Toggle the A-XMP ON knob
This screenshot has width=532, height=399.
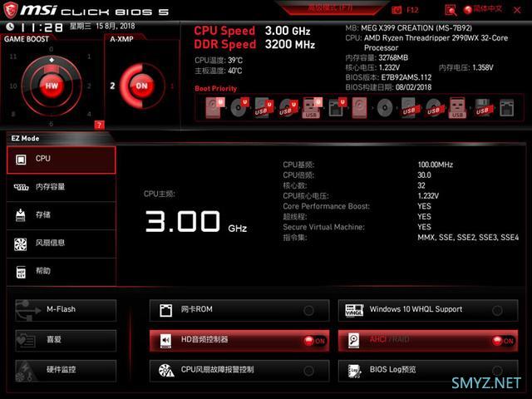(x=142, y=86)
